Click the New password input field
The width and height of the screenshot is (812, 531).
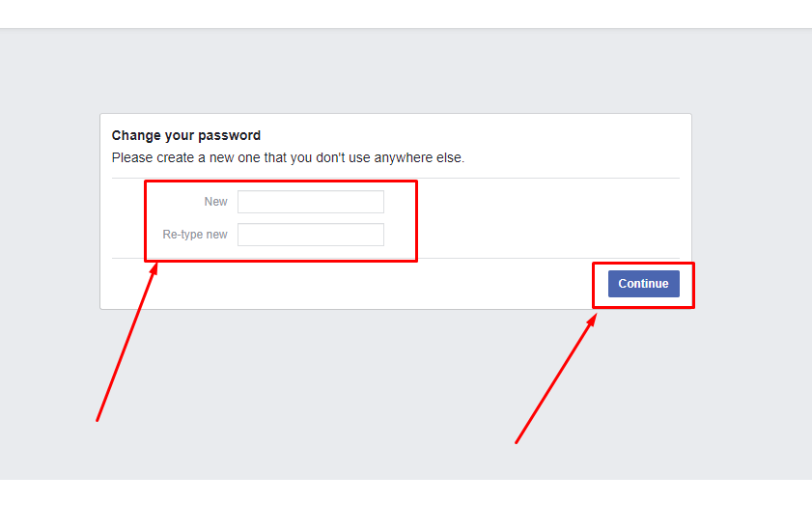[310, 202]
